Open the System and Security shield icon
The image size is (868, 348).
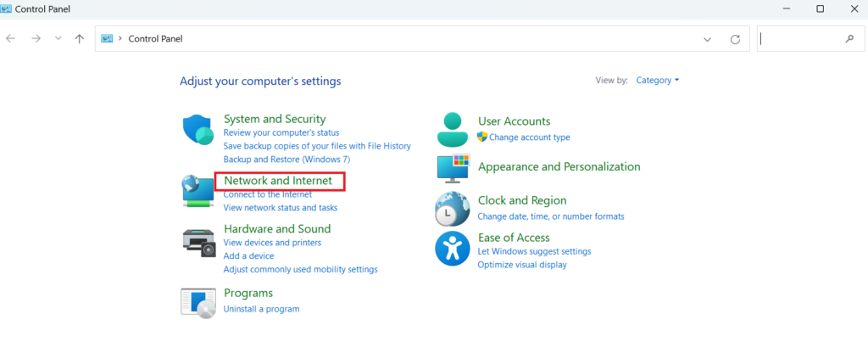[198, 130]
